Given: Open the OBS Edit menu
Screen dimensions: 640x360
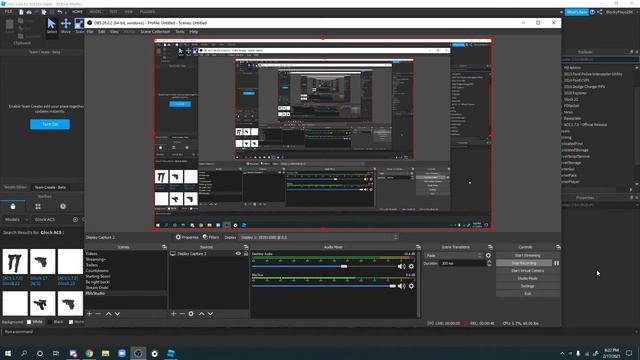Looking at the screenshot, I should (x=102, y=31).
